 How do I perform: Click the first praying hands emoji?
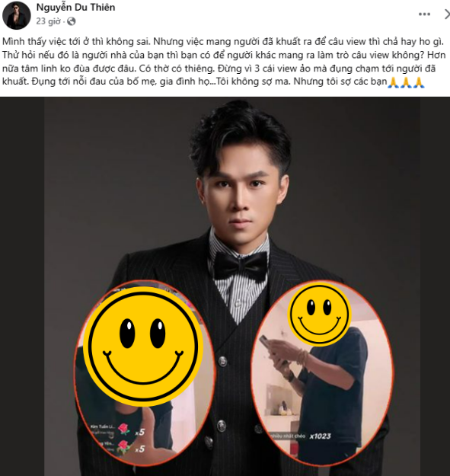[x=394, y=82]
